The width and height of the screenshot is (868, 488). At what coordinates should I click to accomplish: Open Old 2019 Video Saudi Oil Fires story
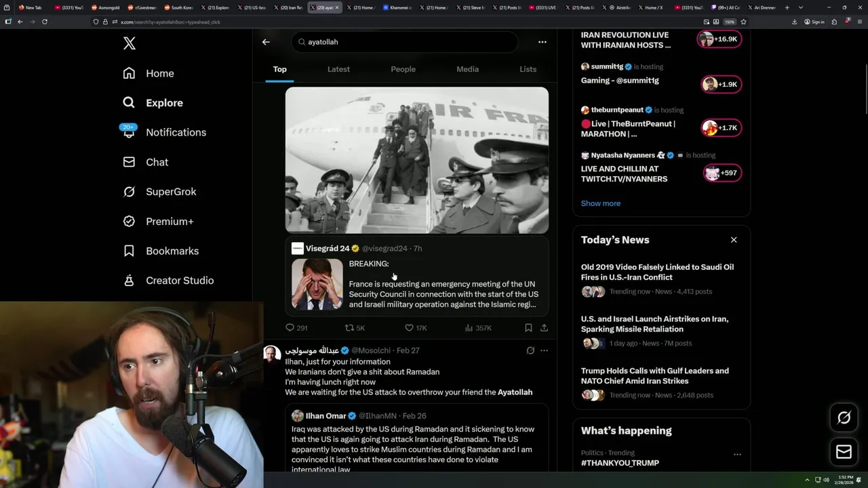661,280
